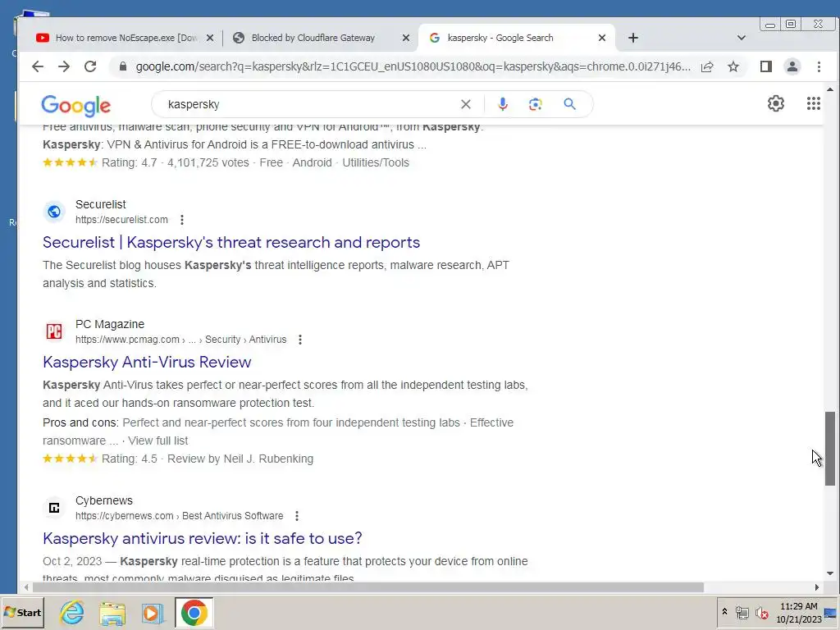Open the Google apps grid
Image resolution: width=840 pixels, height=630 pixels.
tap(813, 103)
